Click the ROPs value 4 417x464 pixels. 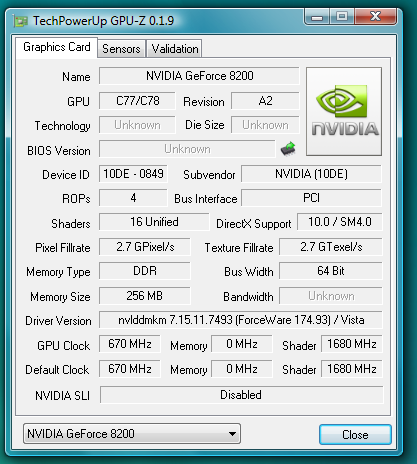pyautogui.click(x=133, y=198)
